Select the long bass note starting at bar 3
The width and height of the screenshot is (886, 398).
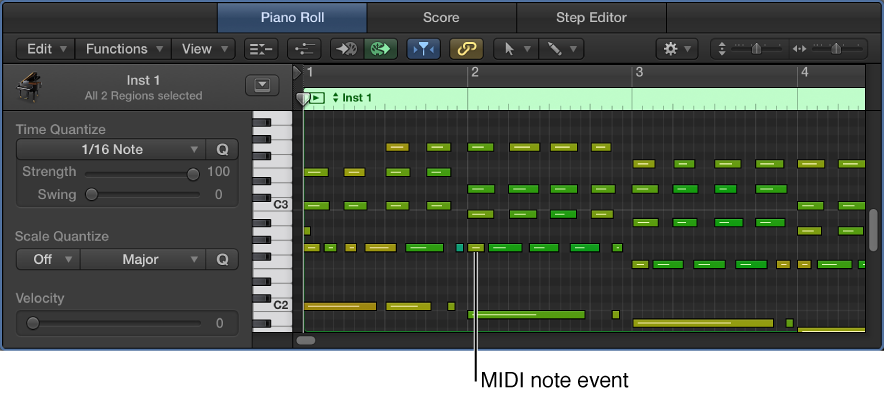[703, 323]
